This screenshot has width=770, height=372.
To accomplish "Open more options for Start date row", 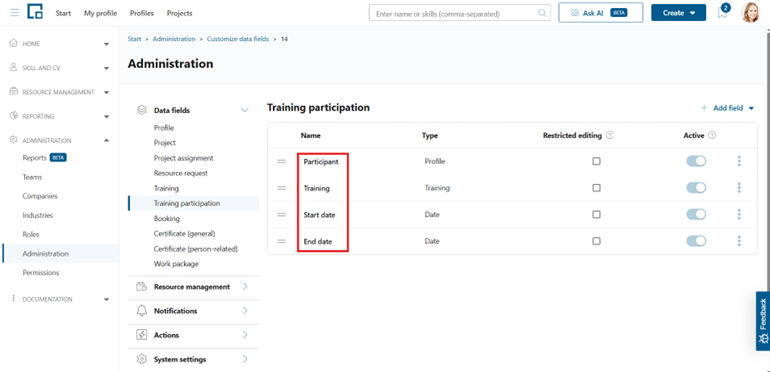I will pyautogui.click(x=739, y=214).
